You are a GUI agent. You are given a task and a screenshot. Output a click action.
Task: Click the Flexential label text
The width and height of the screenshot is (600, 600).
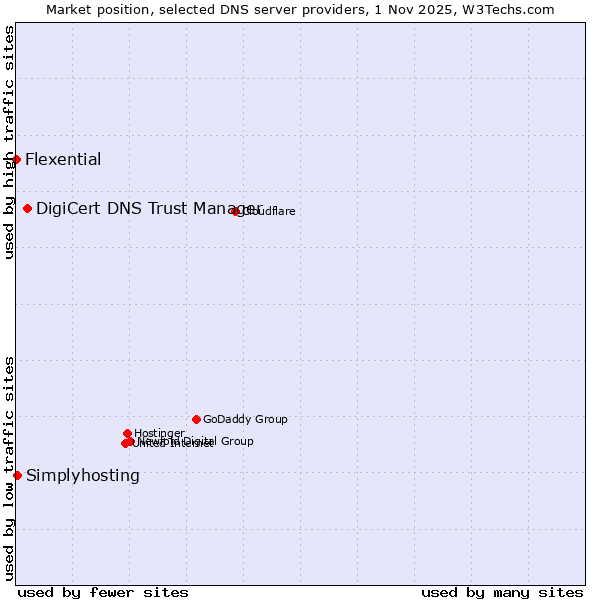click(63, 159)
